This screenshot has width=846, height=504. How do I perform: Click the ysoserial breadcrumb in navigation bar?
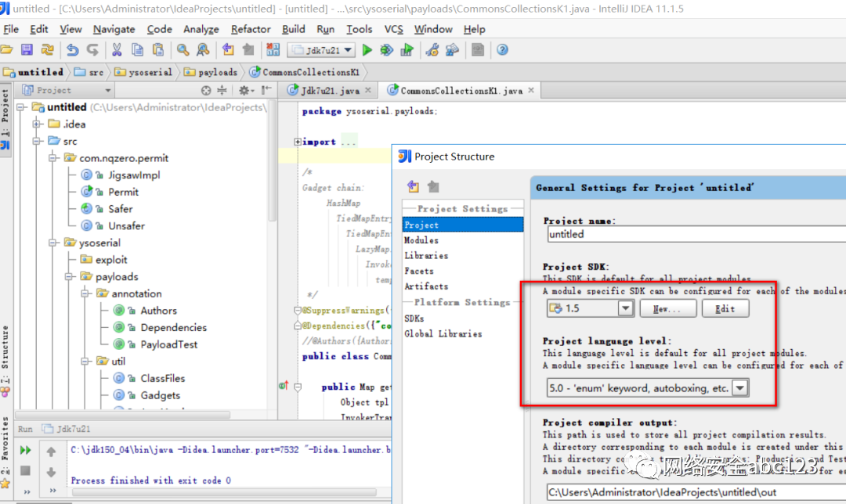pos(143,72)
